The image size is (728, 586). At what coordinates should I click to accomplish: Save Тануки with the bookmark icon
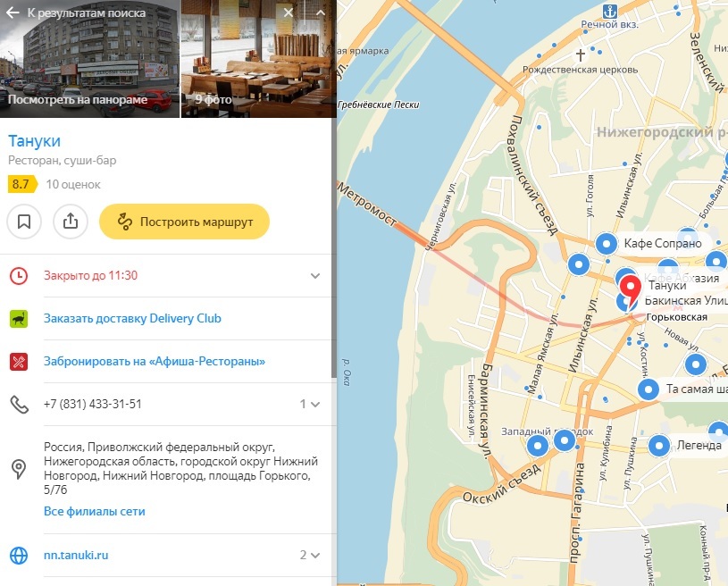[24, 222]
